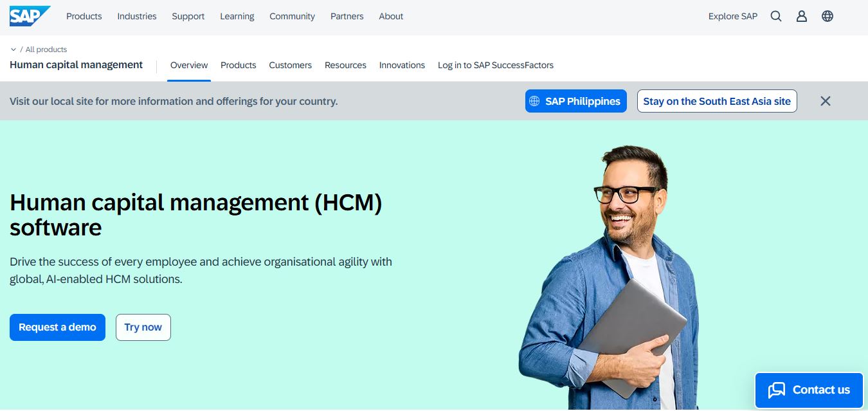Expand the breadcrumb chevron beside All products

14,50
